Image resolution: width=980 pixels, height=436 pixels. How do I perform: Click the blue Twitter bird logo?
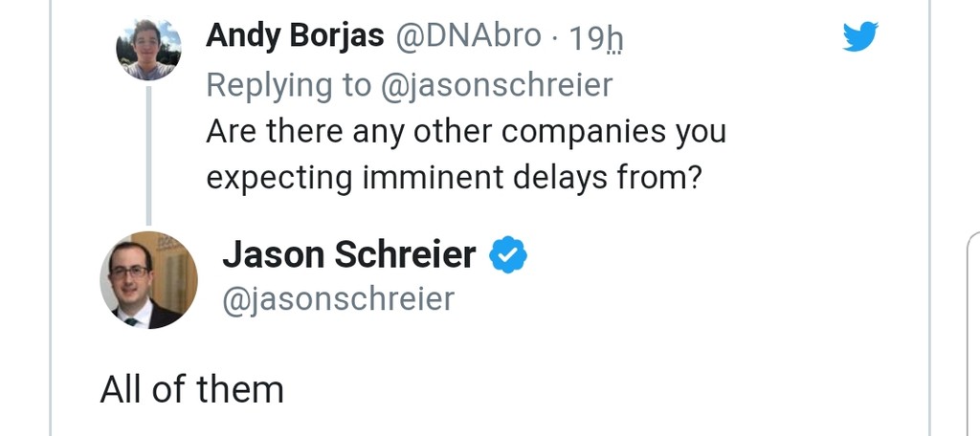click(x=860, y=36)
